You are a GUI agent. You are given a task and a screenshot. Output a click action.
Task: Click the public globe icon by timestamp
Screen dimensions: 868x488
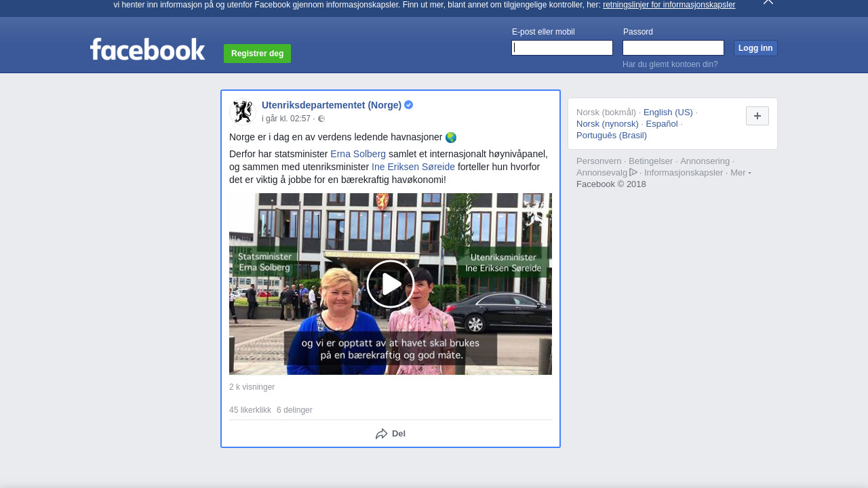(321, 119)
